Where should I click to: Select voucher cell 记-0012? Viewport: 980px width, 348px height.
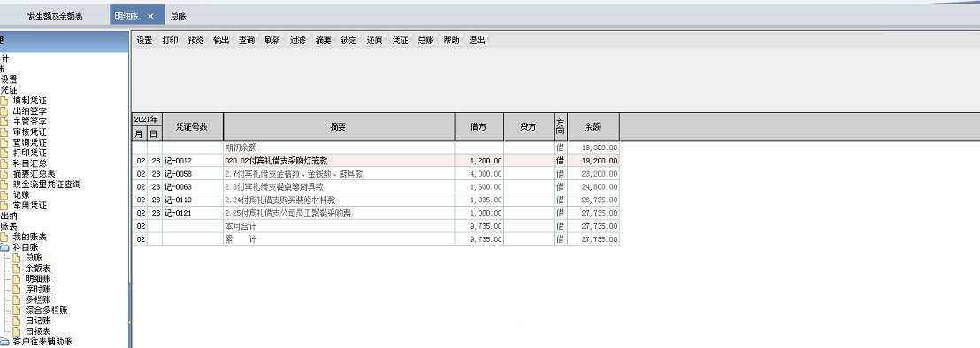pyautogui.click(x=193, y=161)
